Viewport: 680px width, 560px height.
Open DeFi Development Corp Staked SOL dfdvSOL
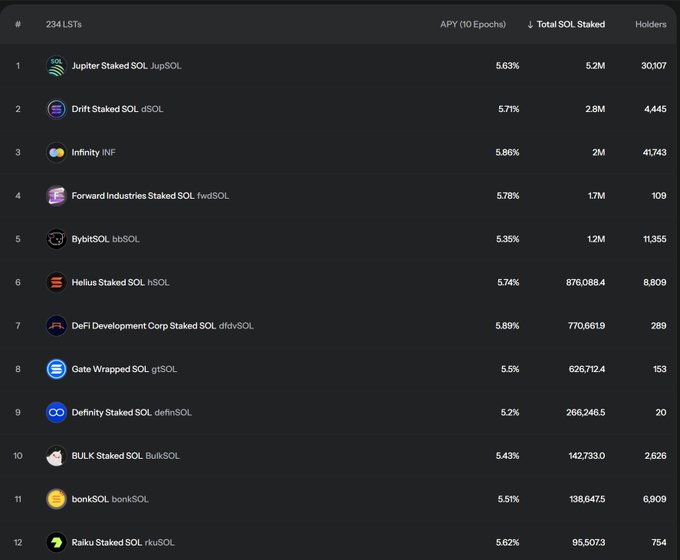coord(163,326)
